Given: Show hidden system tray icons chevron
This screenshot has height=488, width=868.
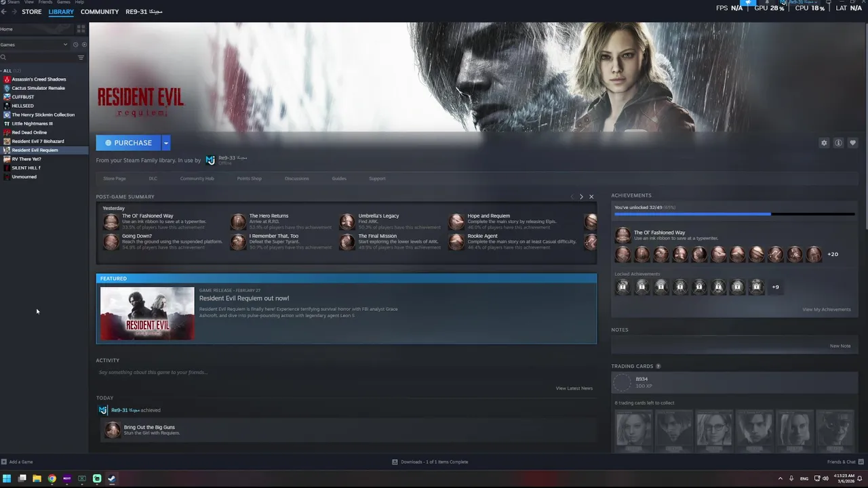Looking at the screenshot, I should click(x=780, y=479).
